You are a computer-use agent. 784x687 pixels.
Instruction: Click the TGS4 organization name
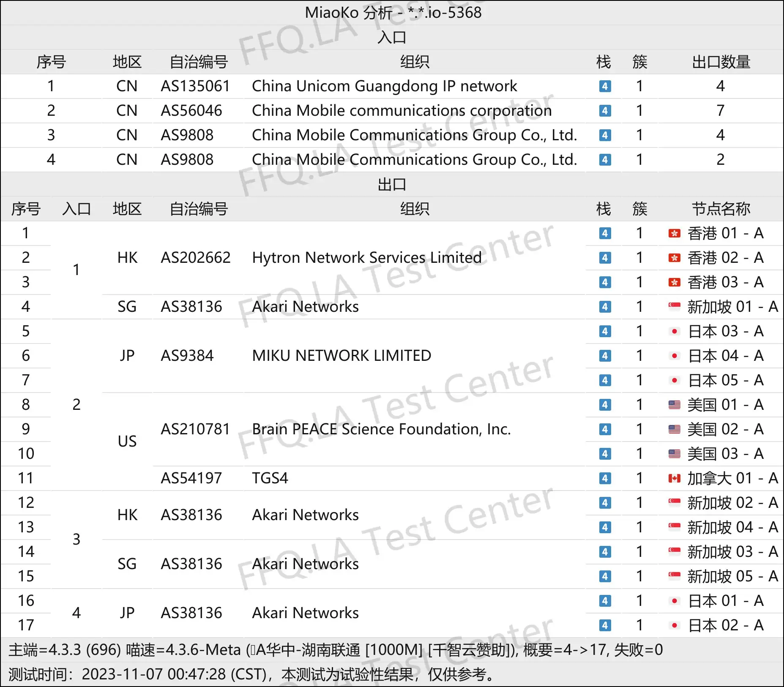click(270, 478)
